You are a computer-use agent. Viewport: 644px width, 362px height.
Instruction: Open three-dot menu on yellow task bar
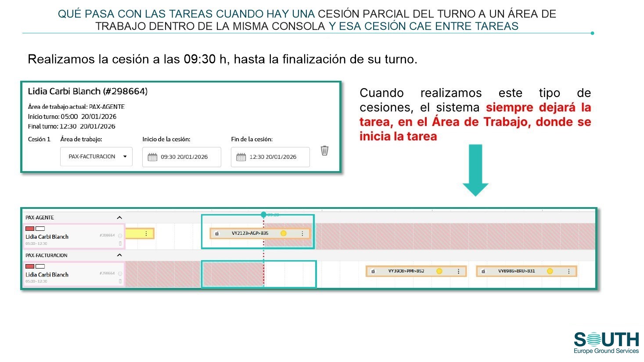coord(146,234)
